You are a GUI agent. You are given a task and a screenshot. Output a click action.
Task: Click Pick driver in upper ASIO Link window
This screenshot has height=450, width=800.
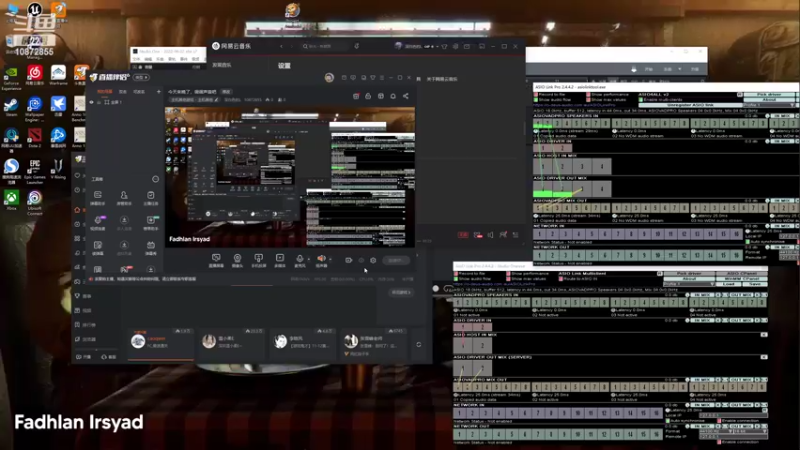(x=769, y=94)
